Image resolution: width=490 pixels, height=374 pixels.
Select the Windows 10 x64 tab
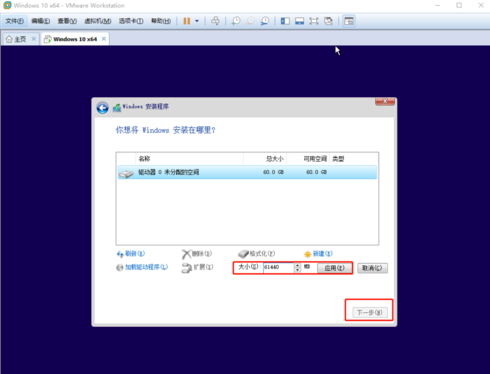pos(75,39)
